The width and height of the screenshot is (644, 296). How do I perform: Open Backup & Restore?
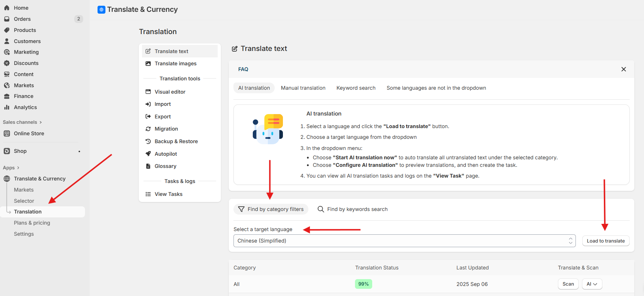point(176,141)
